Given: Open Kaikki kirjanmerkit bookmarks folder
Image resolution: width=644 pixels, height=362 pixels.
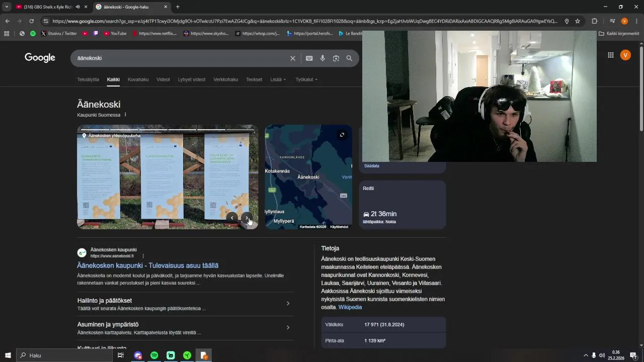Looking at the screenshot, I should [x=619, y=34].
